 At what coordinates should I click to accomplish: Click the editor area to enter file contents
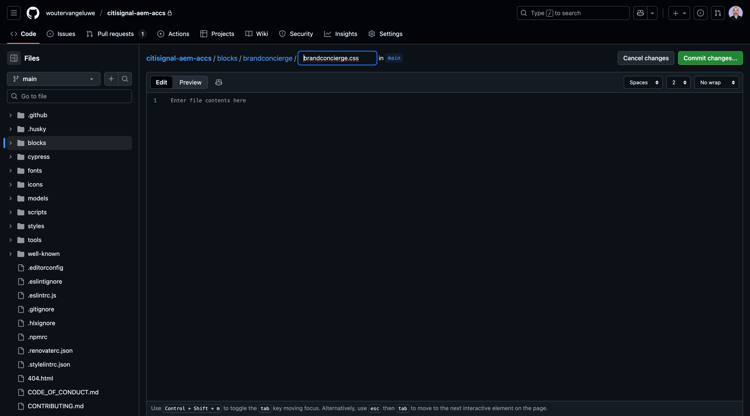point(445,247)
